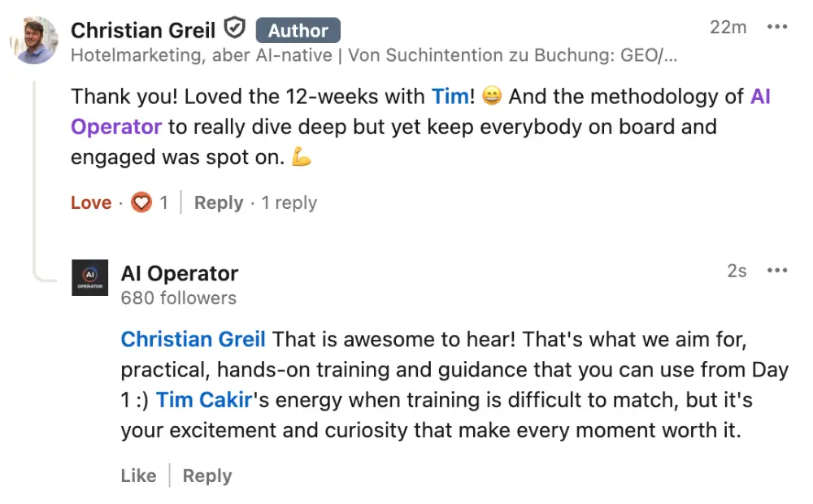Click the verification shield beside Christian Greil
This screenshot has width=813, height=504.
[234, 30]
